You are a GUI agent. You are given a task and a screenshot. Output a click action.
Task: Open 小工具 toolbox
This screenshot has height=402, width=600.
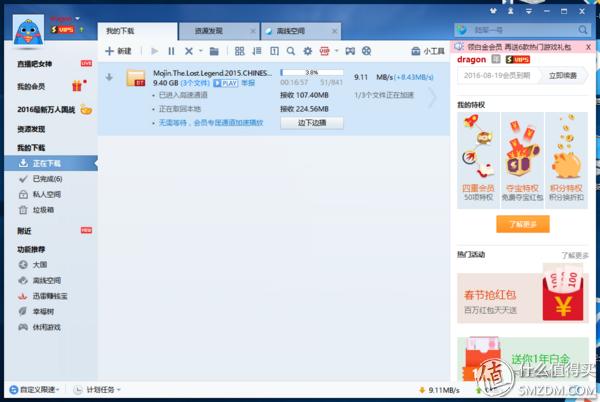tap(428, 51)
